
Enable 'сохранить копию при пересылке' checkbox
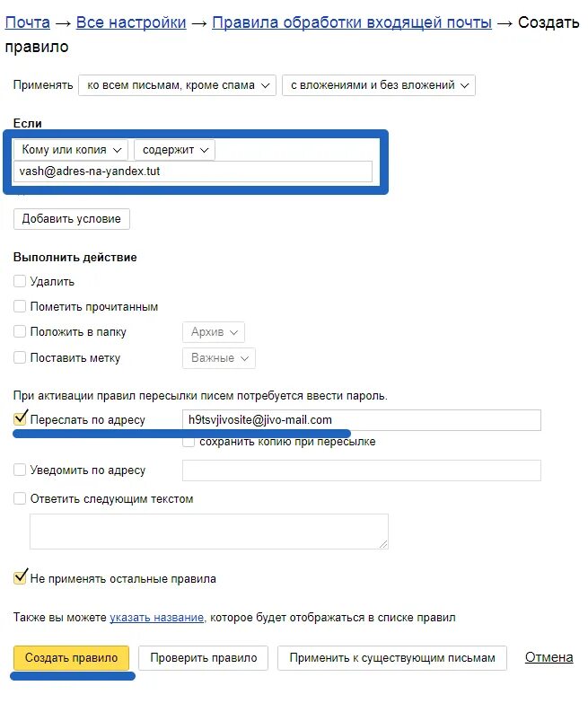coord(189,441)
